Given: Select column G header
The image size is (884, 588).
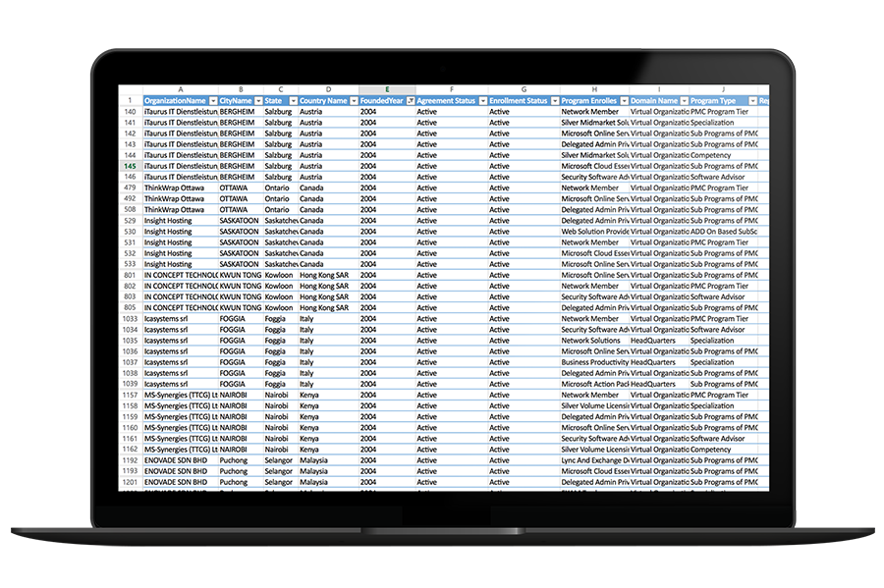Looking at the screenshot, I should 524,89.
